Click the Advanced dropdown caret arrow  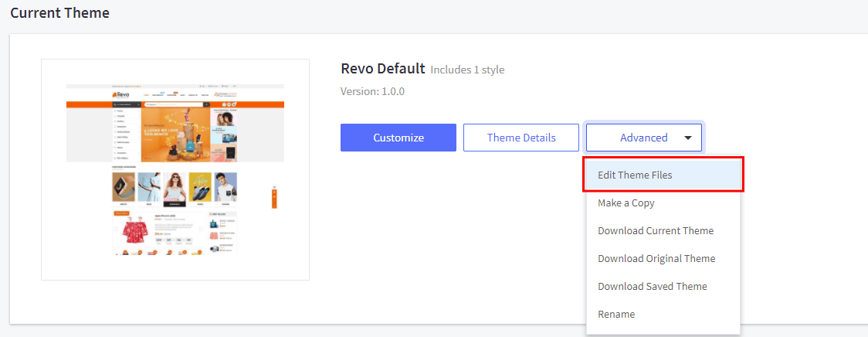(687, 138)
